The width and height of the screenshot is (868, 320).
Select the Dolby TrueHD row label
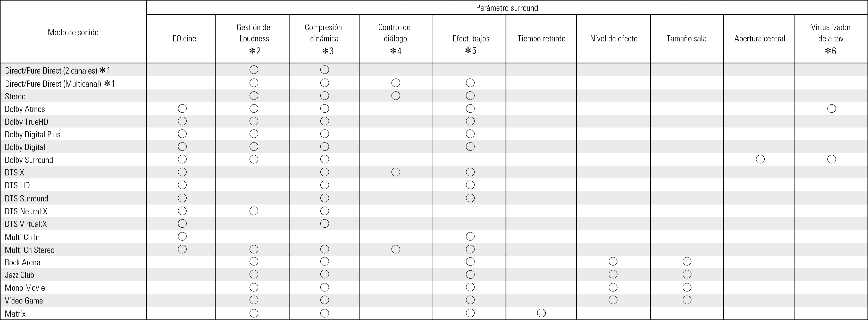(26, 122)
